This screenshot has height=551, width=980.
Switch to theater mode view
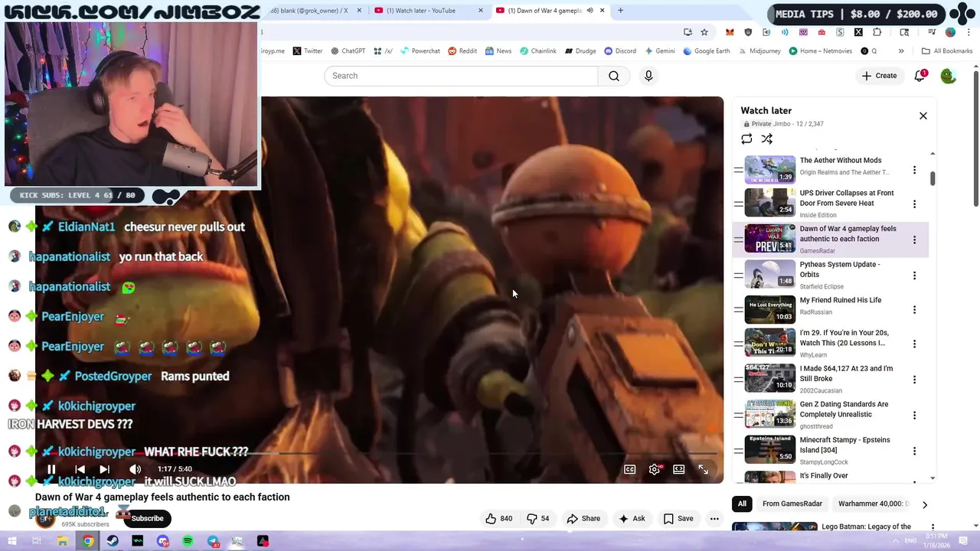point(678,469)
